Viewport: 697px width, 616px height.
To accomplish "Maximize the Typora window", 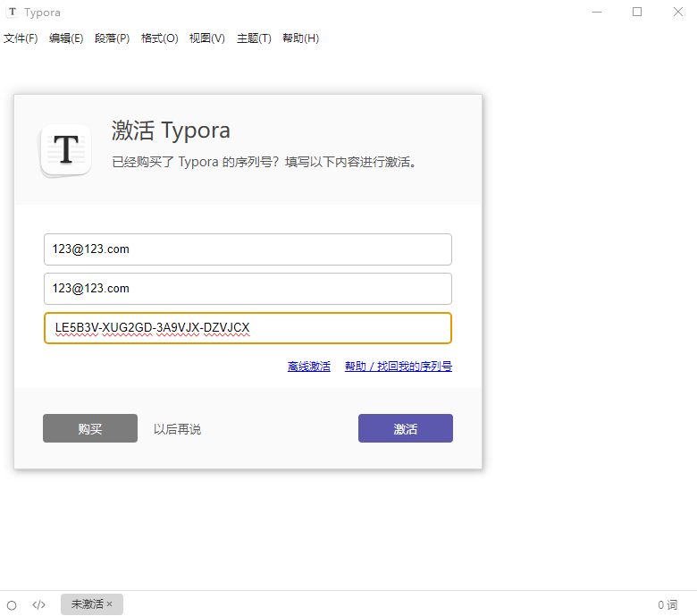I will click(x=637, y=12).
